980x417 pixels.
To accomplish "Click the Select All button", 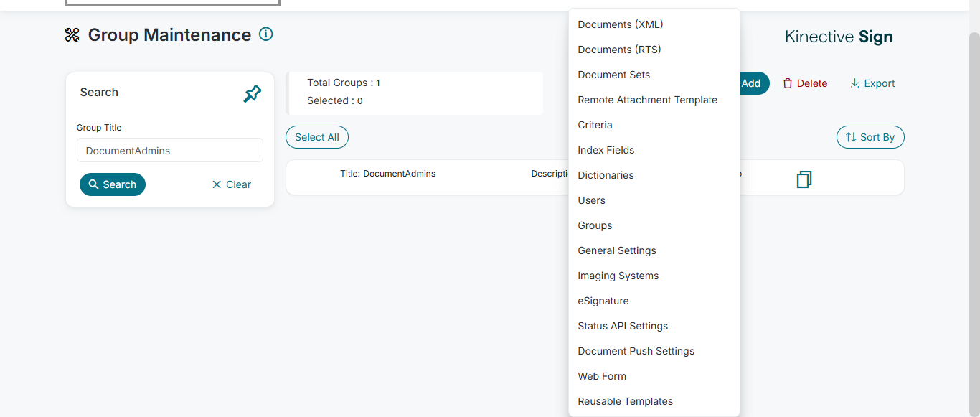I will tap(317, 137).
